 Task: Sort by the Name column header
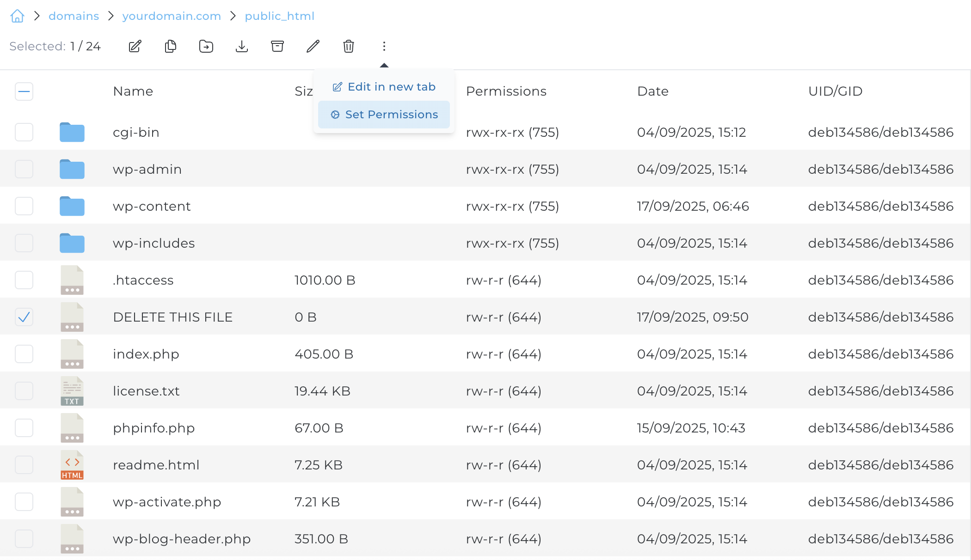pos(133,91)
